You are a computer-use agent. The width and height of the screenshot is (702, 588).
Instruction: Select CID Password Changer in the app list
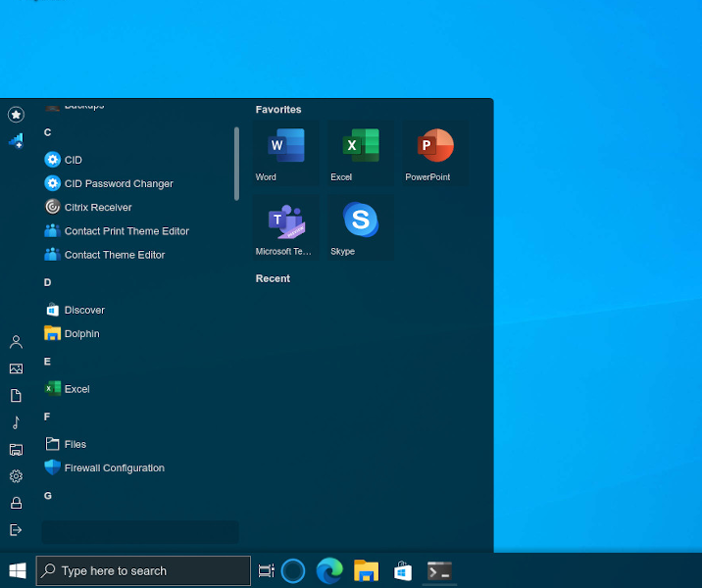click(118, 184)
